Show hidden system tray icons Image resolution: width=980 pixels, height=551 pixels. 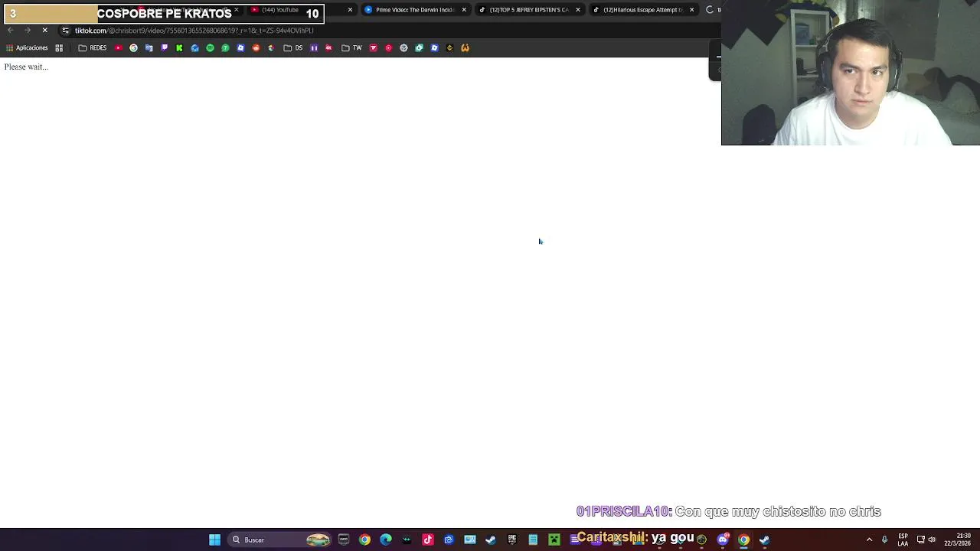pyautogui.click(x=869, y=540)
